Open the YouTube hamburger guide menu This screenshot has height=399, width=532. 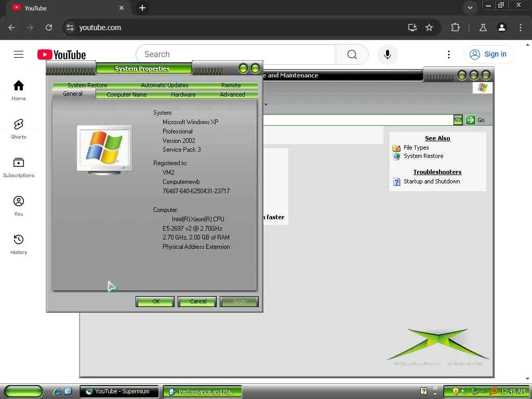pyautogui.click(x=19, y=54)
